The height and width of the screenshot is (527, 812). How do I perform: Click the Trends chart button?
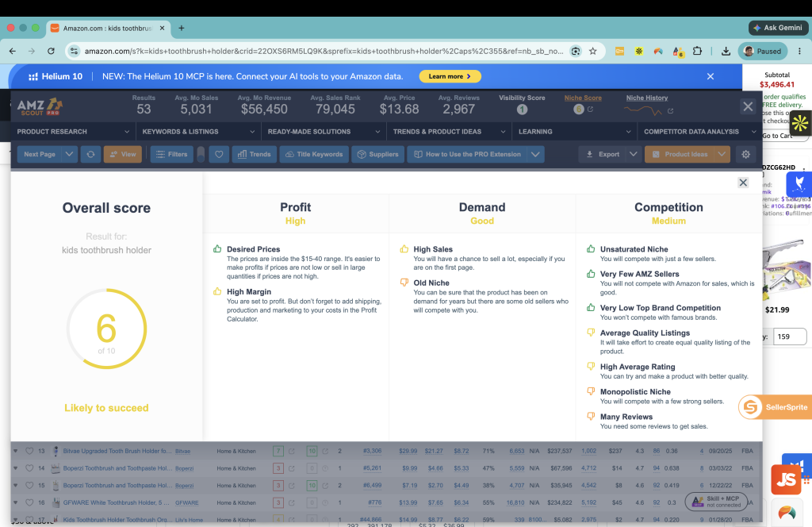[x=255, y=154]
